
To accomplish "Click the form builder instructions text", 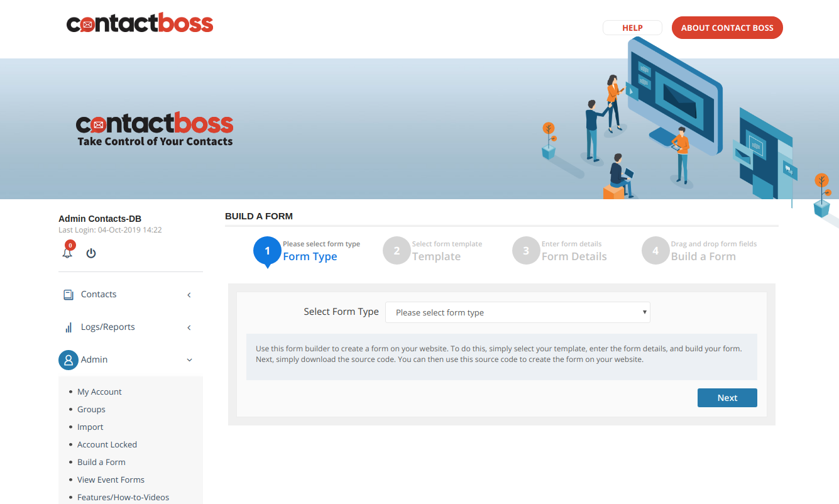I will (499, 354).
